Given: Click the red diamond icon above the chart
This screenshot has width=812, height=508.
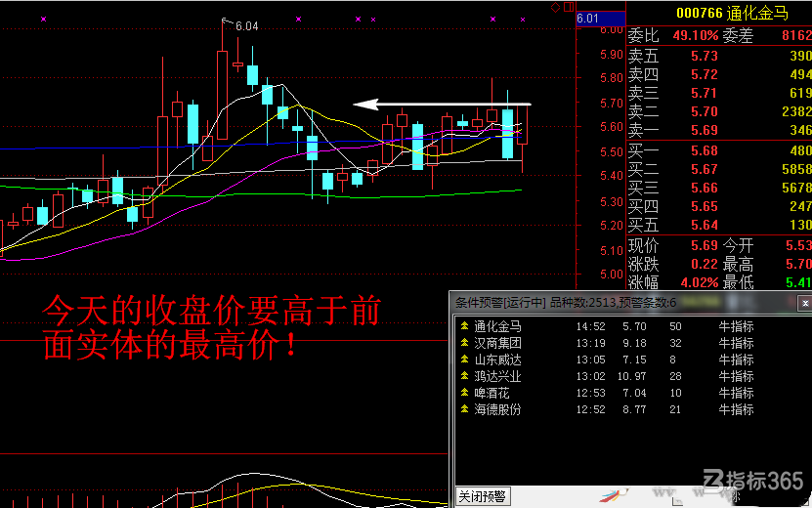Looking at the screenshot, I should pyautogui.click(x=555, y=7).
